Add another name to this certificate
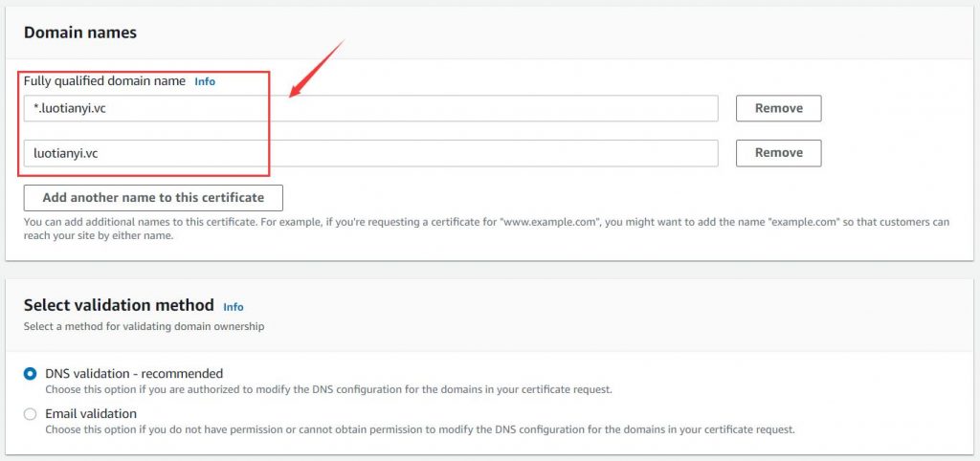980x461 pixels. 153,198
